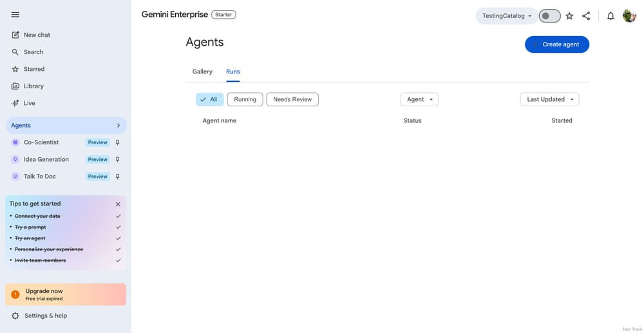Unpin the Idea Generation agent
644x333 pixels.
click(117, 159)
